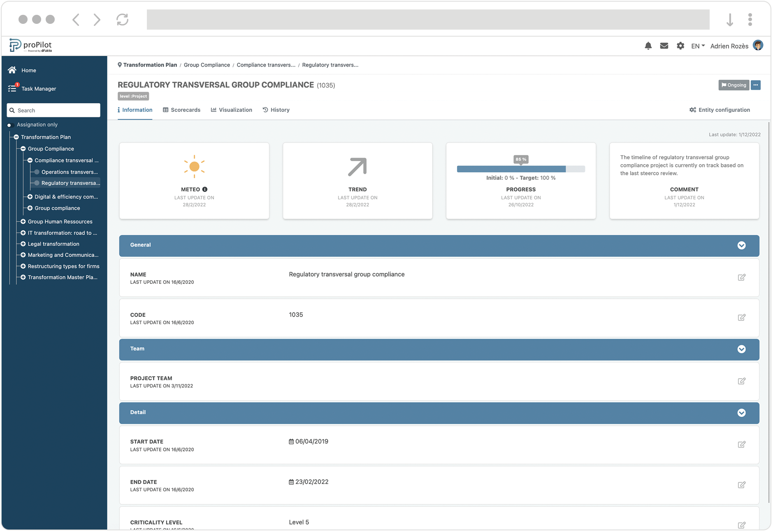Collapse the Transformation Plan tree node
773x532 pixels.
[16, 137]
